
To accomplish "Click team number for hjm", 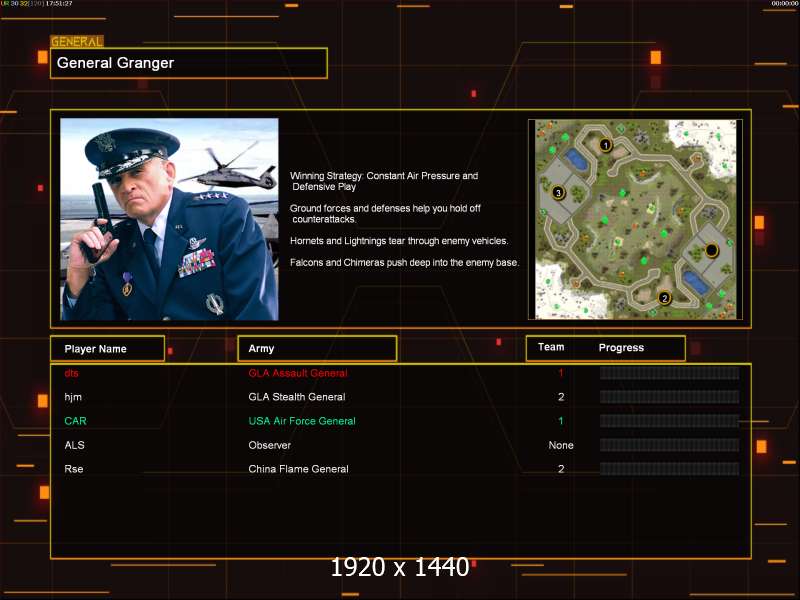I will pyautogui.click(x=561, y=397).
